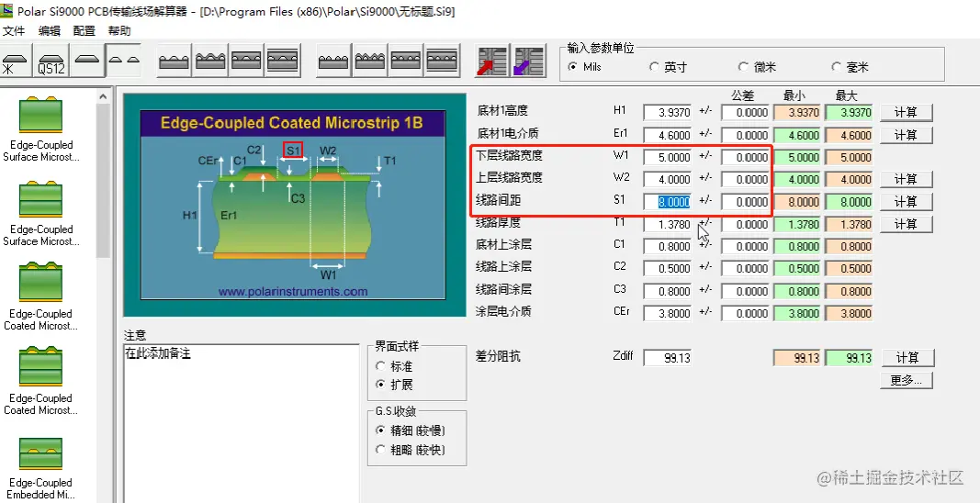The height and width of the screenshot is (503, 980).
Task: Choose single-trace surface coplanar structure icon
Action: click(x=174, y=61)
